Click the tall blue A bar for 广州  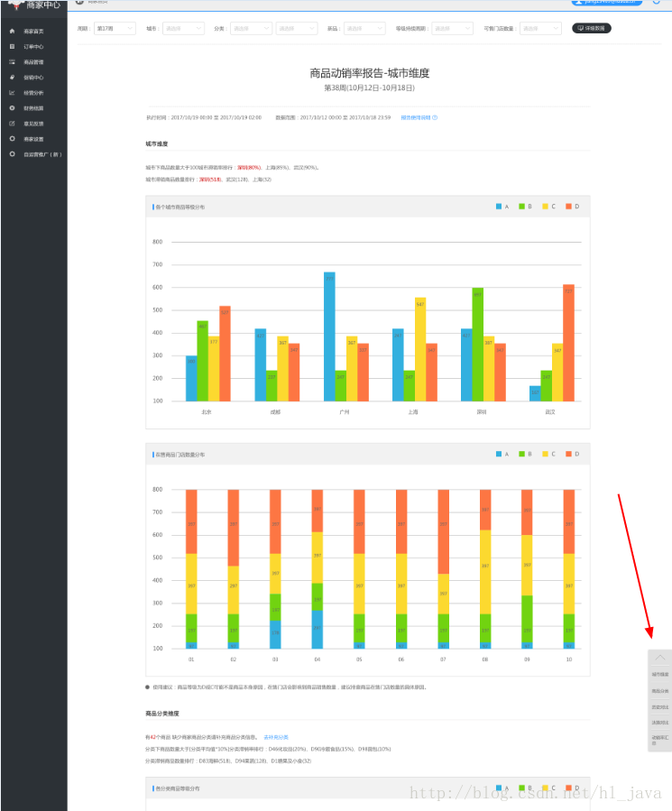coord(329,336)
